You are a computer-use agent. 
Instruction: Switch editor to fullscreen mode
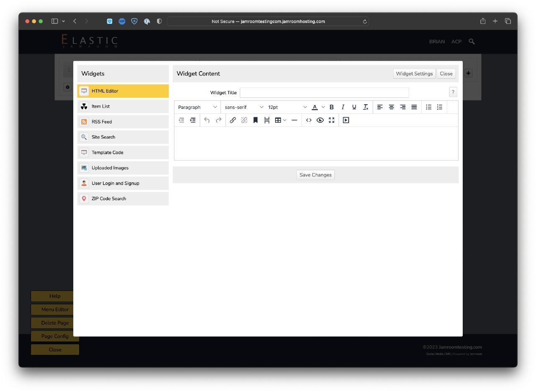[x=332, y=120]
